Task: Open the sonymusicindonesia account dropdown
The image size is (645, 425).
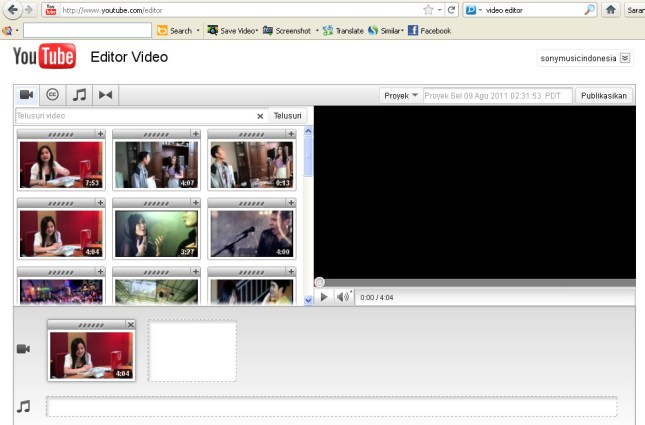Action: [625, 58]
